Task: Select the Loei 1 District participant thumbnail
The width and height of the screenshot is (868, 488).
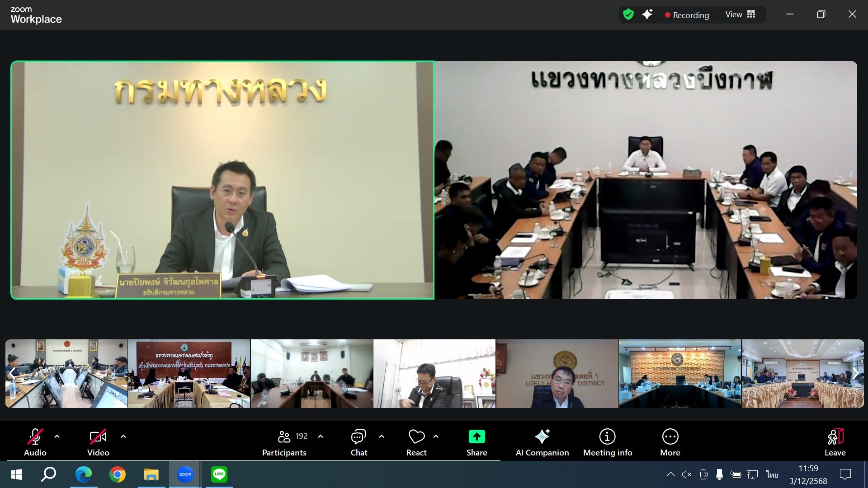Action: pos(557,374)
